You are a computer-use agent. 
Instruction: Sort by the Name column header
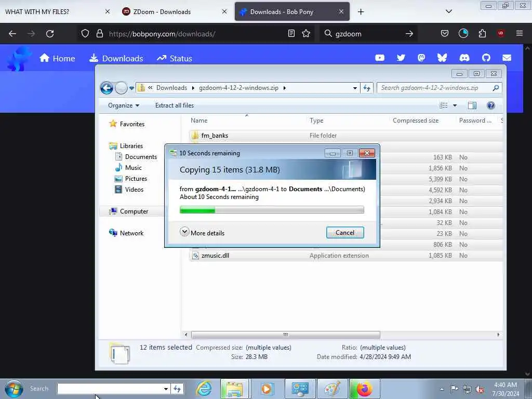pos(199,121)
